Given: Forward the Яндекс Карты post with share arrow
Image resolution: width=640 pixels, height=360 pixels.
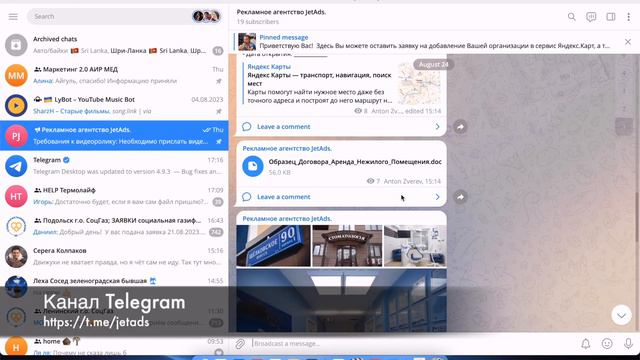Looking at the screenshot, I should 460,127.
